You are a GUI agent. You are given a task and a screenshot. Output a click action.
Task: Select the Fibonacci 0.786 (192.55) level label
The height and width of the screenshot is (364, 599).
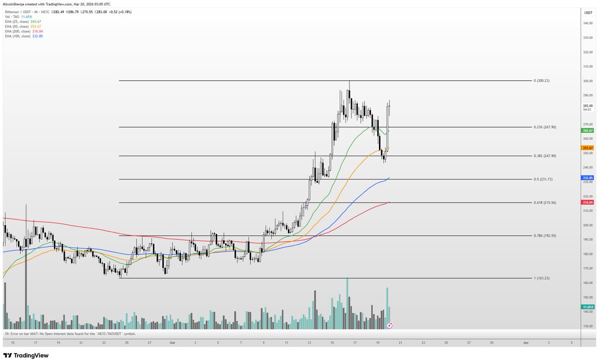tap(545, 235)
